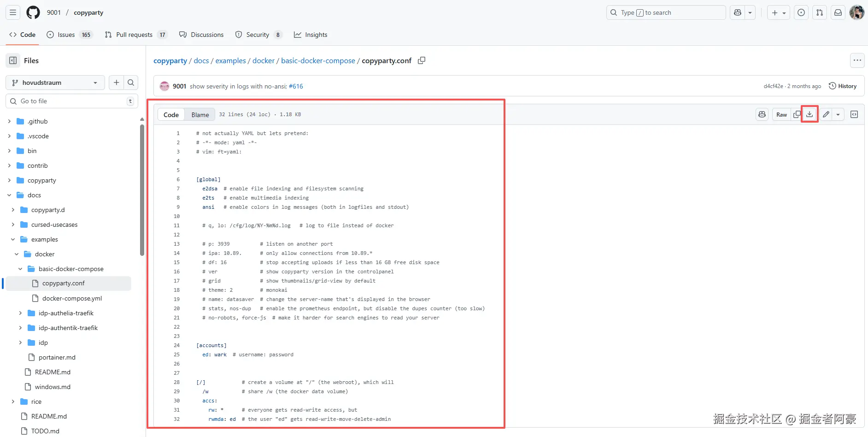Open more edit options dropdown arrow
This screenshot has width=868, height=437.
click(838, 114)
